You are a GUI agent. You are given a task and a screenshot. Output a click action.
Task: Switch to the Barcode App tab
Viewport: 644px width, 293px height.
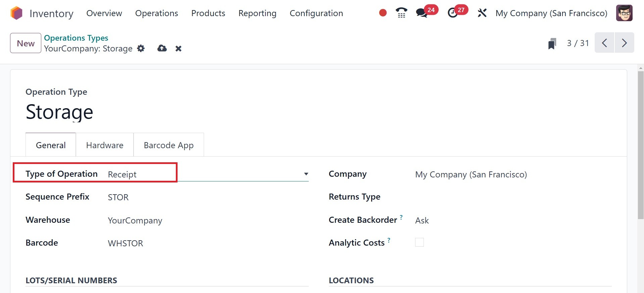pos(168,145)
